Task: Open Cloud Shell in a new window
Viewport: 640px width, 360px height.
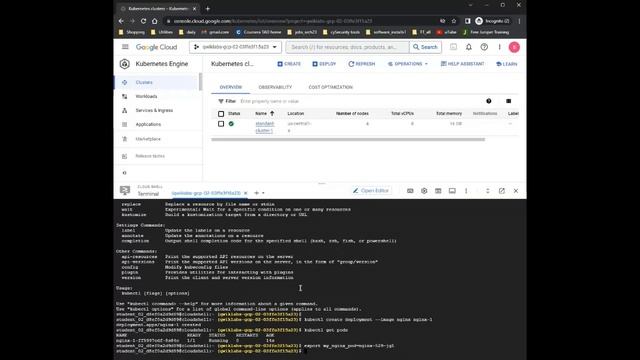Action: (502, 191)
